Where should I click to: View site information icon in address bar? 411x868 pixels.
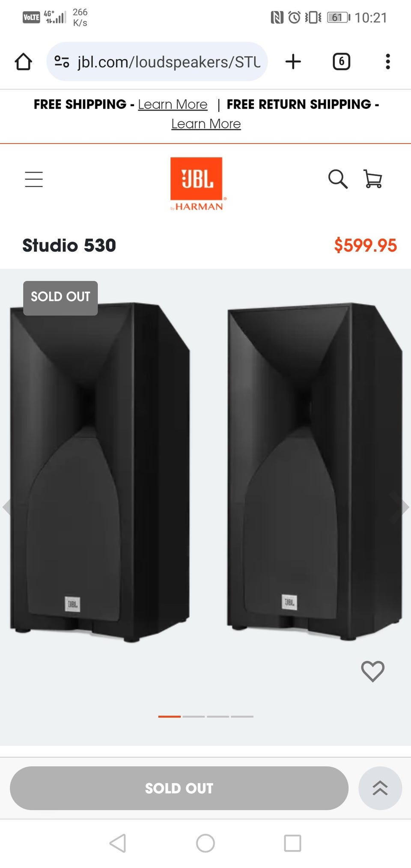[x=62, y=62]
